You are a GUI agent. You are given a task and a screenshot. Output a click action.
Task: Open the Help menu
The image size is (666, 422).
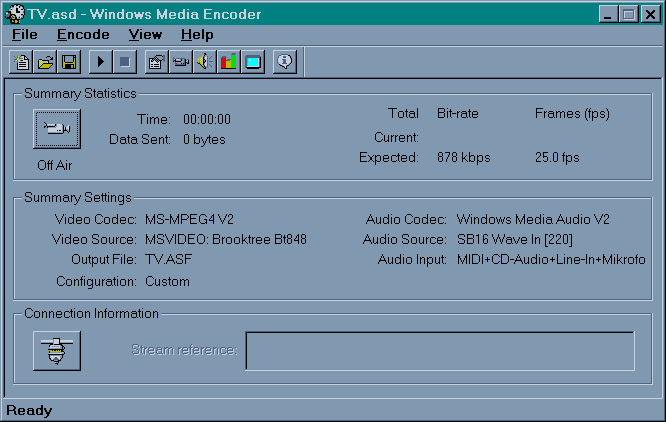click(x=197, y=34)
